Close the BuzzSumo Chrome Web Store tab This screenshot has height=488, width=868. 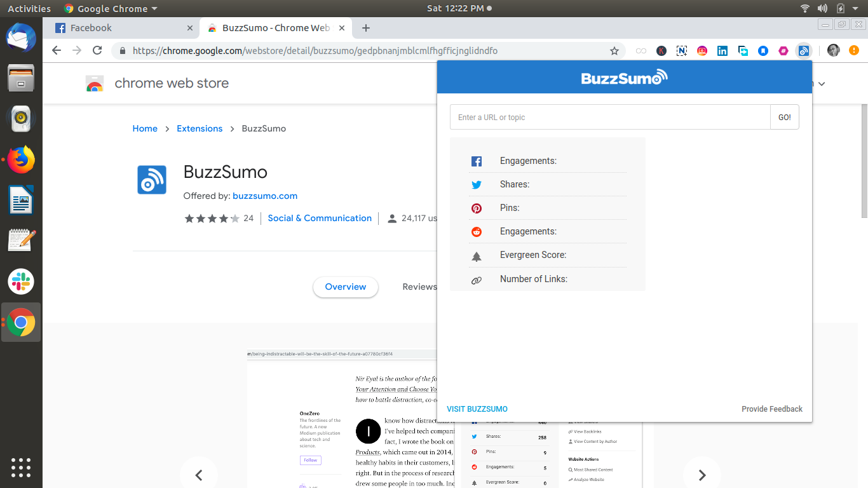pyautogui.click(x=342, y=28)
